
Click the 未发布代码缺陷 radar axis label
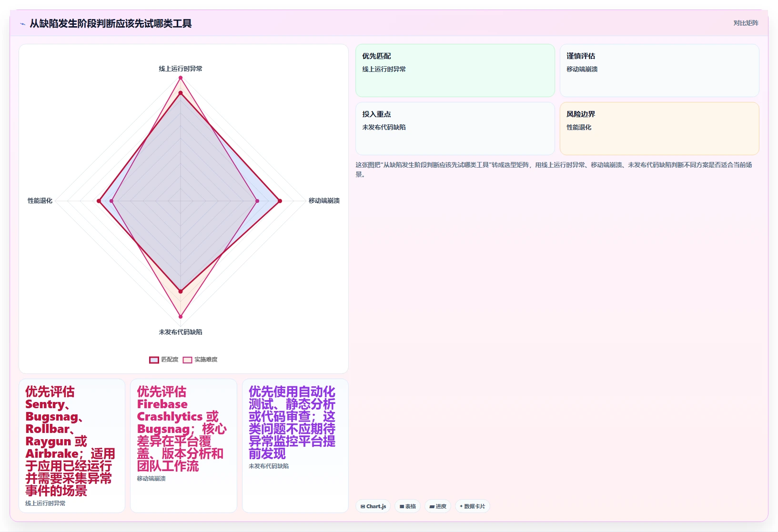(x=181, y=332)
